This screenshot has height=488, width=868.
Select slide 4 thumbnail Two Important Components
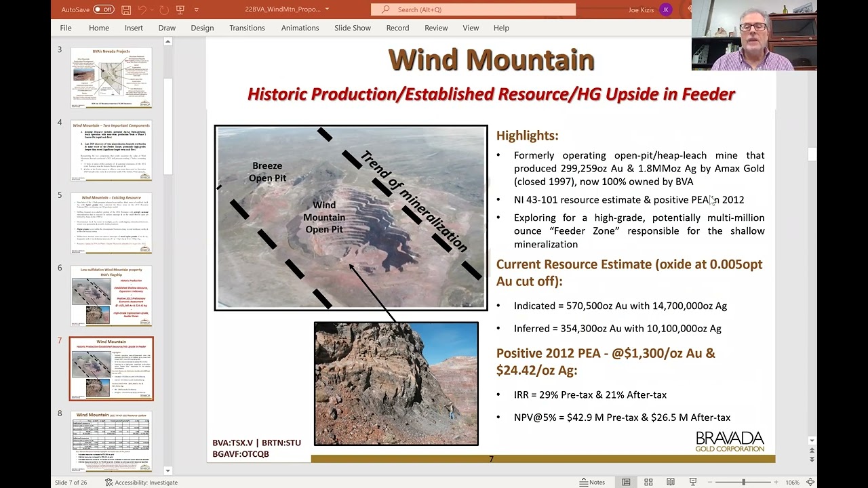point(111,150)
